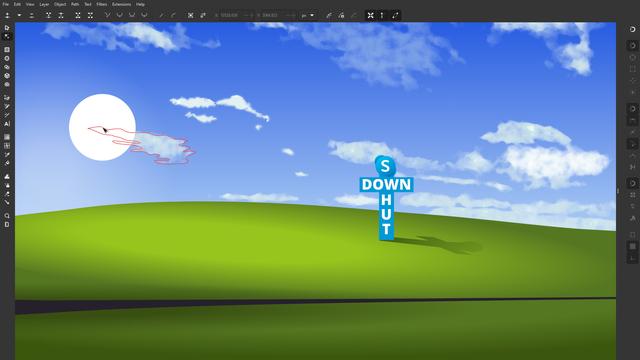Click Object to Path button
640x360 pixels.
[191, 16]
